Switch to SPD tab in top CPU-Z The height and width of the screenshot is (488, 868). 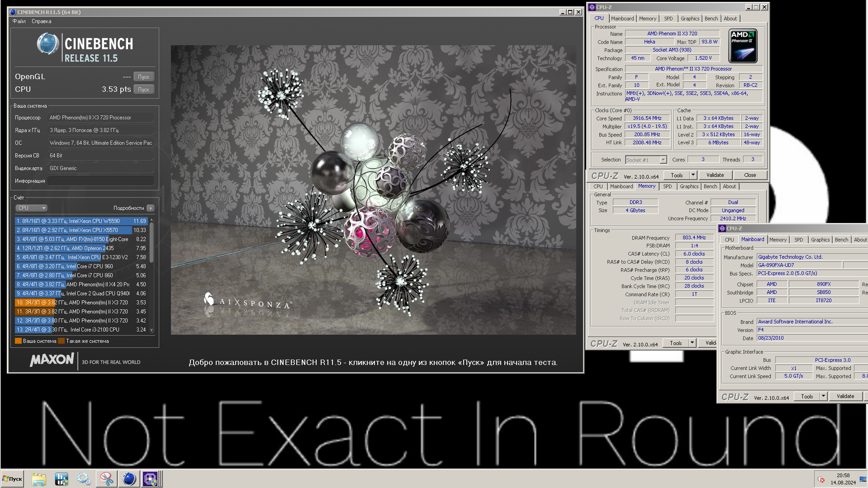tap(669, 19)
